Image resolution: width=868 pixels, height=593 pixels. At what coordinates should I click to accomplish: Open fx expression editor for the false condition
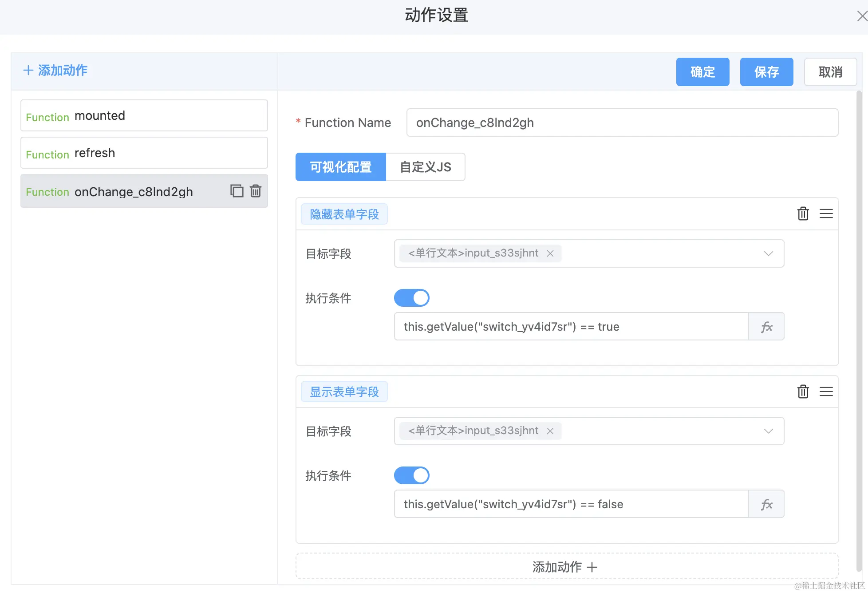tap(766, 504)
